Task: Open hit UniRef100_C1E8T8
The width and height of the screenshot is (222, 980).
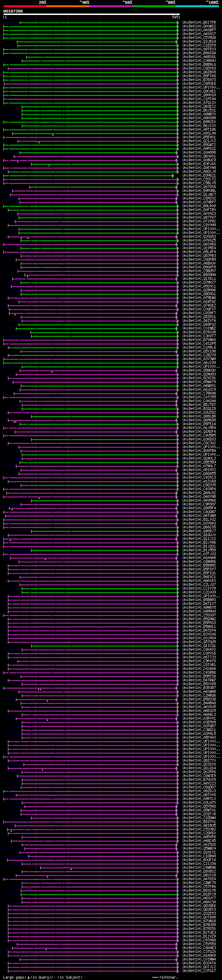Action: (x=199, y=45)
